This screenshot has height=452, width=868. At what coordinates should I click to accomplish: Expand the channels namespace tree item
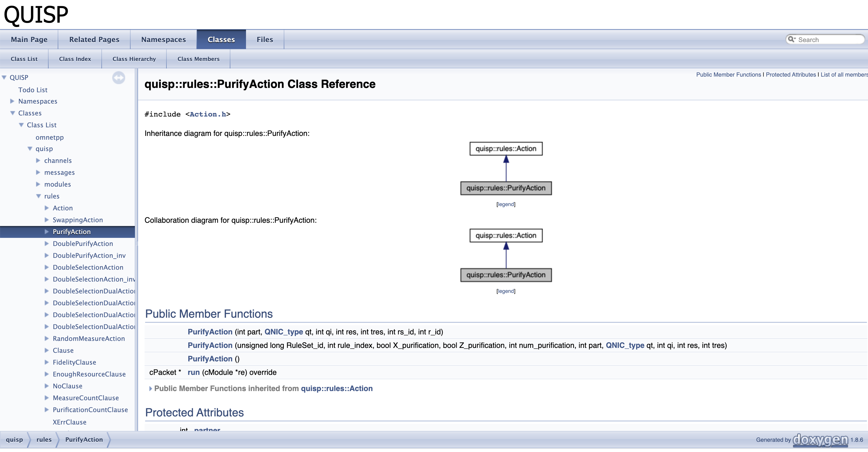tap(37, 160)
